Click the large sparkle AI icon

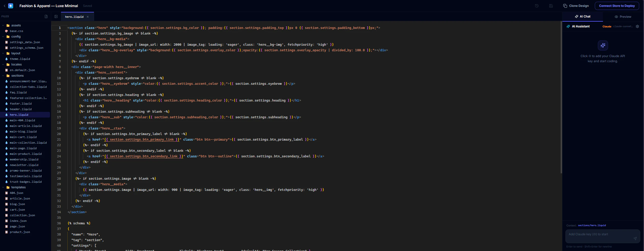(x=603, y=45)
